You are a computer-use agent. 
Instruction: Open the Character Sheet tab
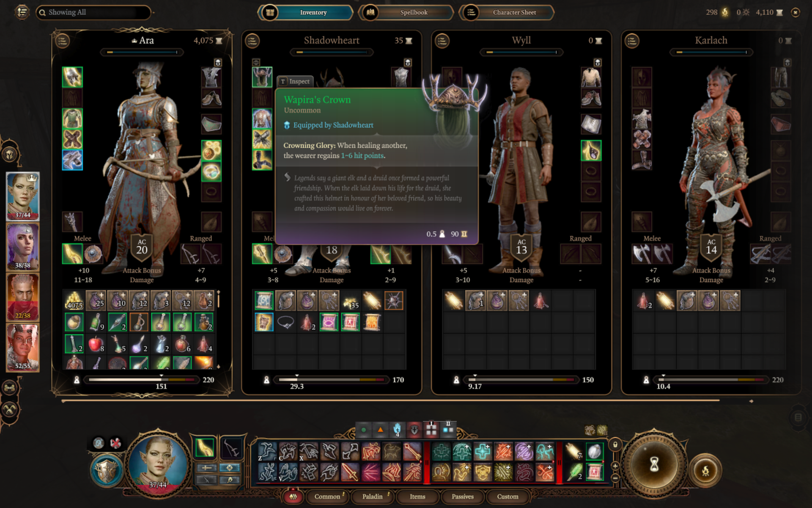click(507, 12)
